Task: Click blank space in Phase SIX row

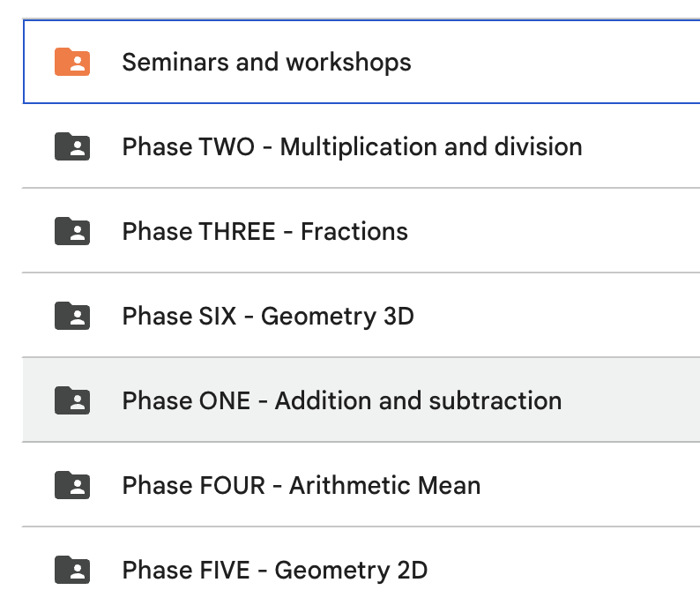Action: (558, 315)
